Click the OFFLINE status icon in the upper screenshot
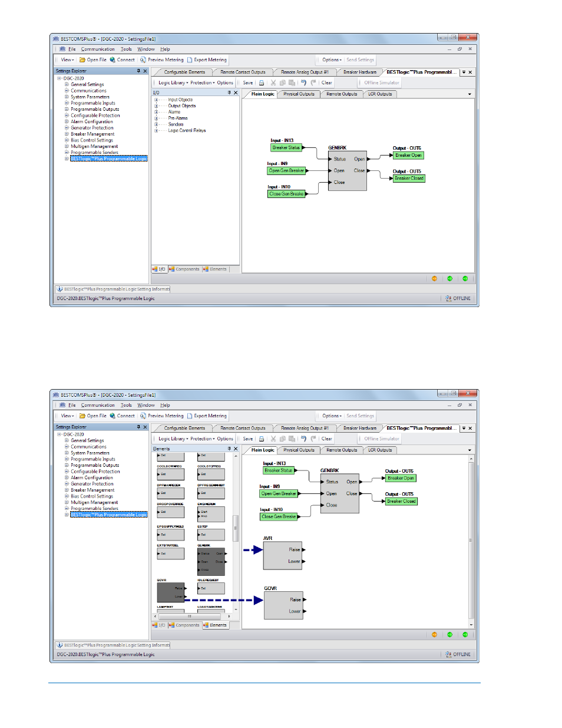The height and width of the screenshot is (728, 562). [x=448, y=299]
